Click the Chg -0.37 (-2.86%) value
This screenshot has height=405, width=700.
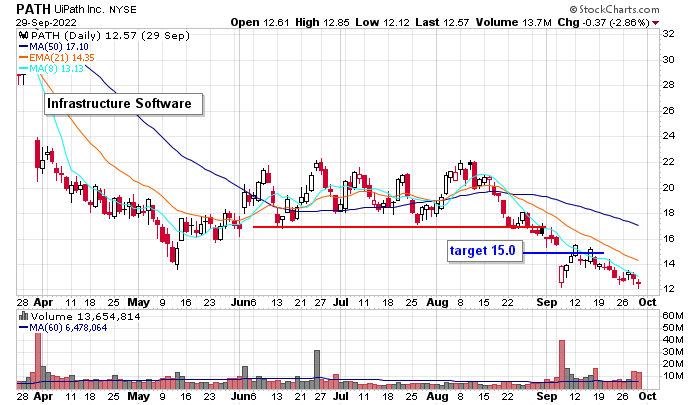(x=604, y=22)
